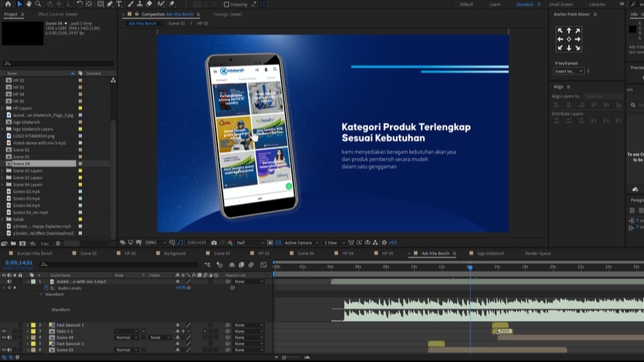Open the 1 View layout dropdown
The image size is (644, 362).
[334, 243]
